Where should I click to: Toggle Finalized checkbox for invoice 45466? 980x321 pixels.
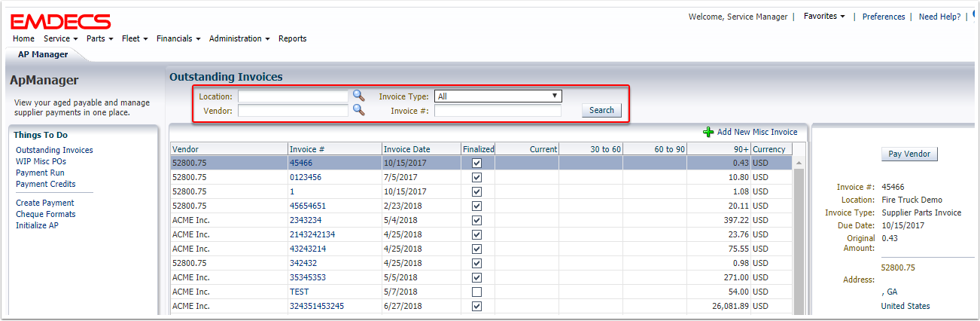point(476,164)
